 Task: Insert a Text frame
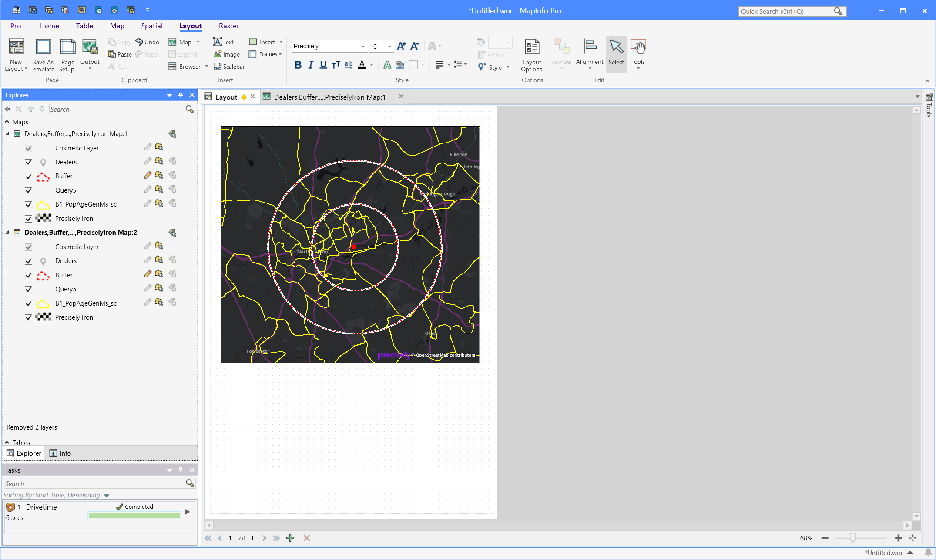224,42
